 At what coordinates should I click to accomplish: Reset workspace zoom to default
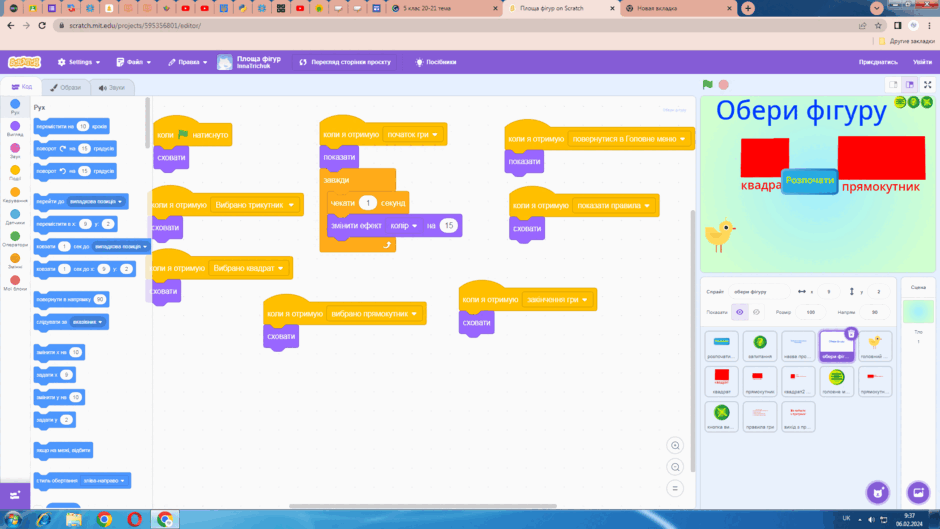pos(675,489)
